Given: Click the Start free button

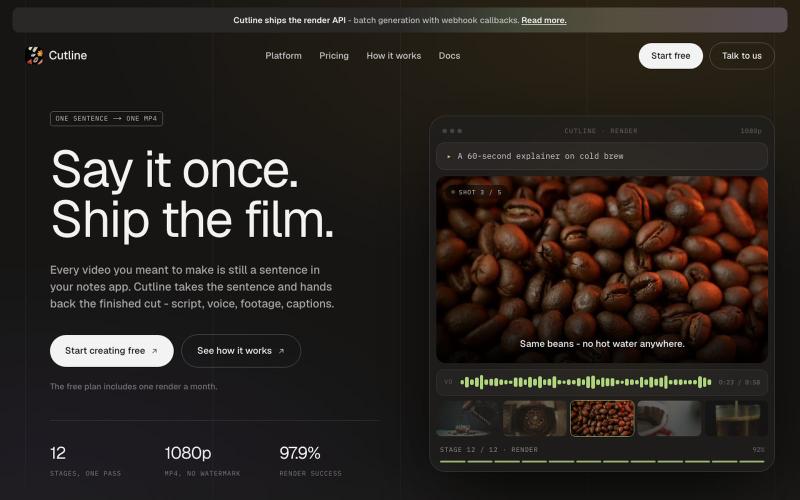Looking at the screenshot, I should [670, 56].
